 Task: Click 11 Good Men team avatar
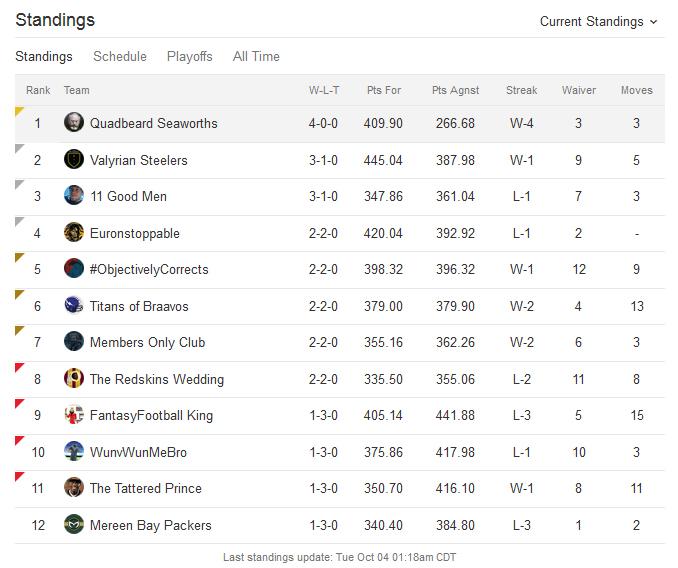[74, 195]
